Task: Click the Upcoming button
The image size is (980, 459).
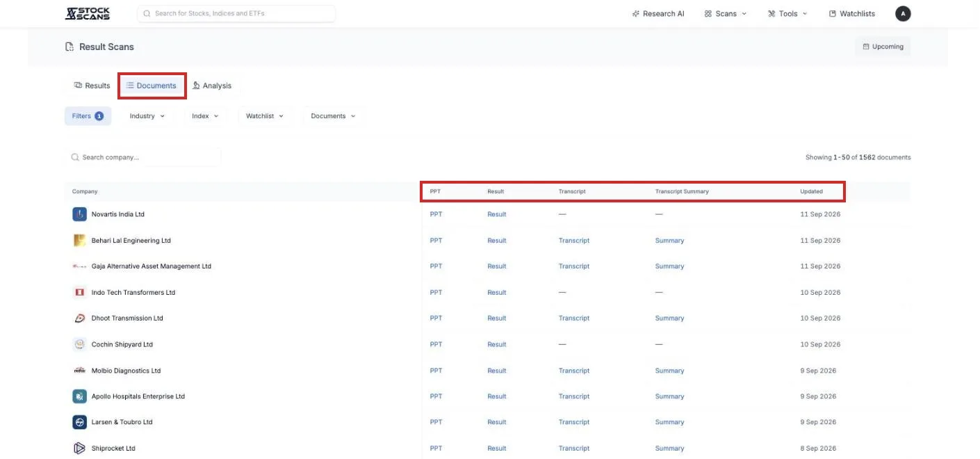Action: pyautogui.click(x=883, y=47)
